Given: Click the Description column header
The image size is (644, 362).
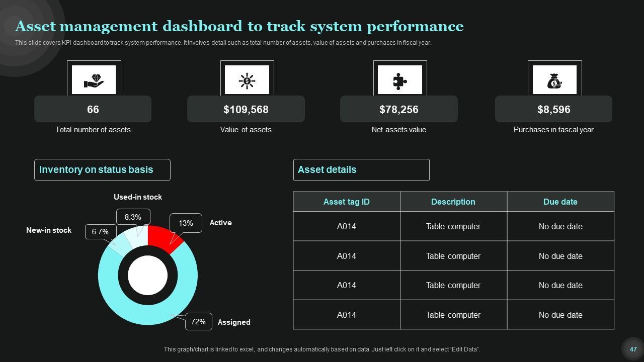Looking at the screenshot, I should (x=453, y=202).
